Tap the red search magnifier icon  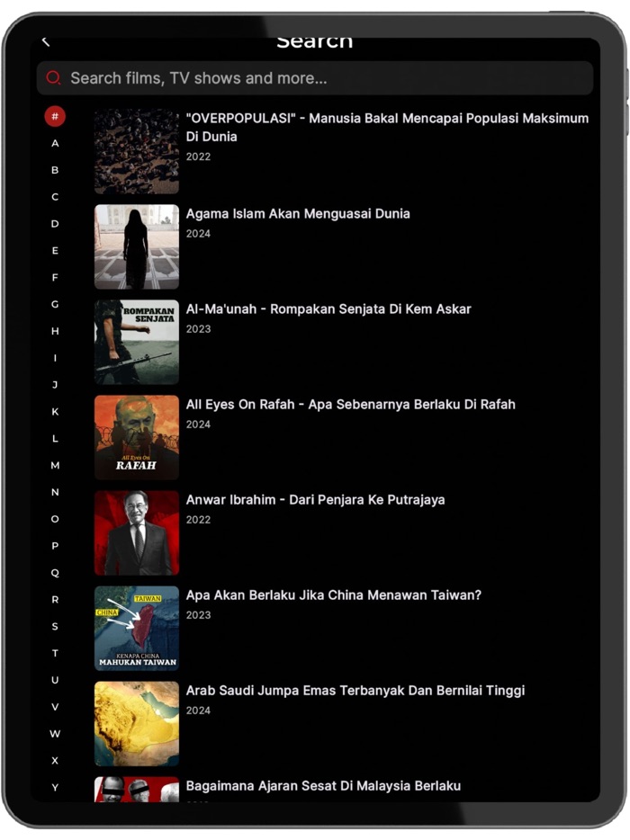click(53, 78)
